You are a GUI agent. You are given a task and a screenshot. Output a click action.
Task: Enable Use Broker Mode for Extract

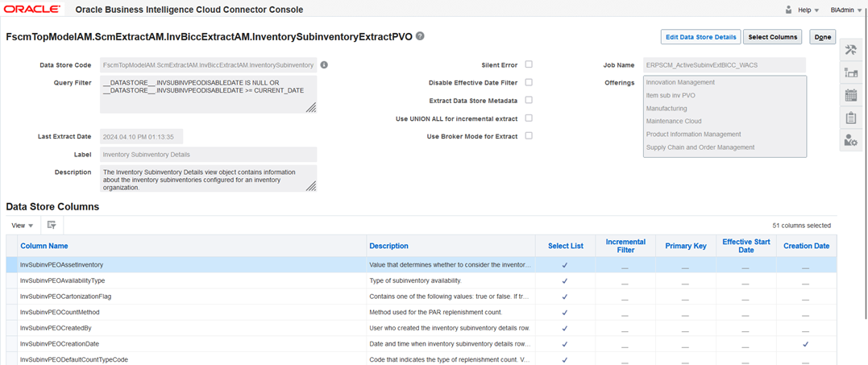coord(529,135)
